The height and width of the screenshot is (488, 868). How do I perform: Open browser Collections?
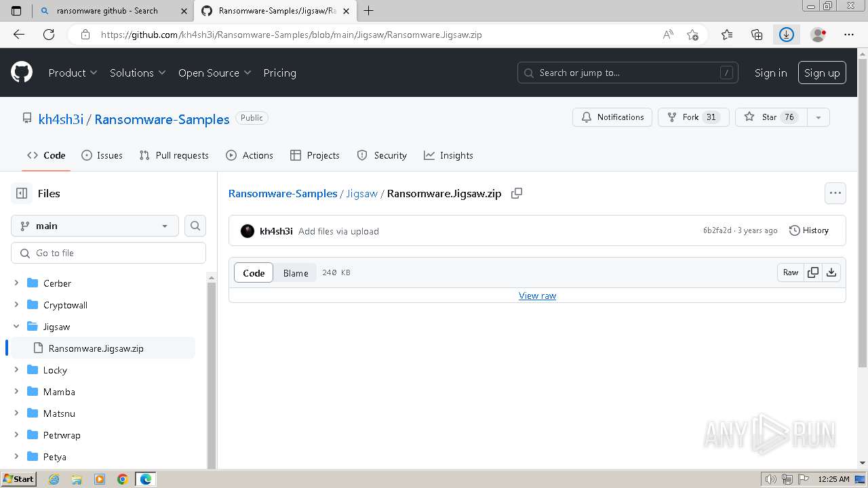pos(757,35)
